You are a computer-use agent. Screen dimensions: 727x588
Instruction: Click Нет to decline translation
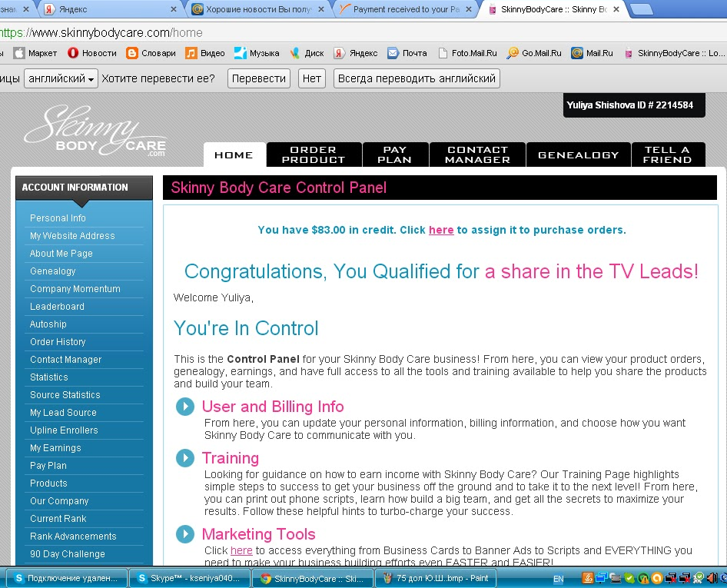pyautogui.click(x=312, y=78)
